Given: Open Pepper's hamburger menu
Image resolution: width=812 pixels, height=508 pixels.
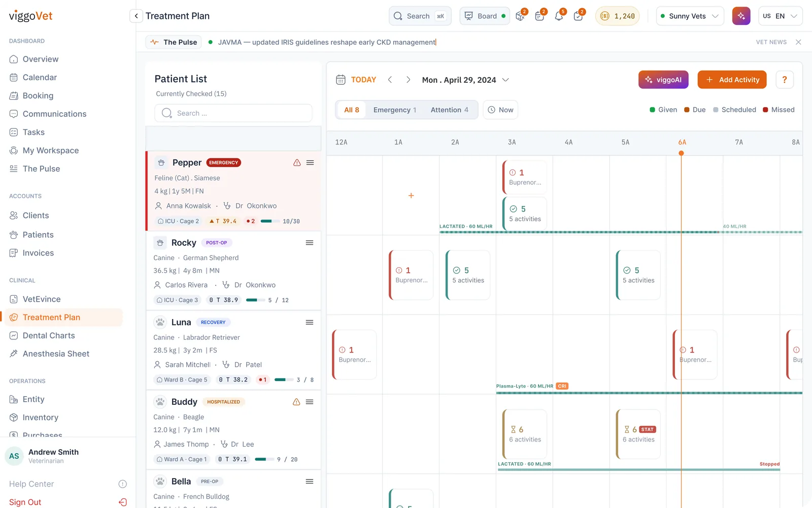Looking at the screenshot, I should (x=310, y=163).
